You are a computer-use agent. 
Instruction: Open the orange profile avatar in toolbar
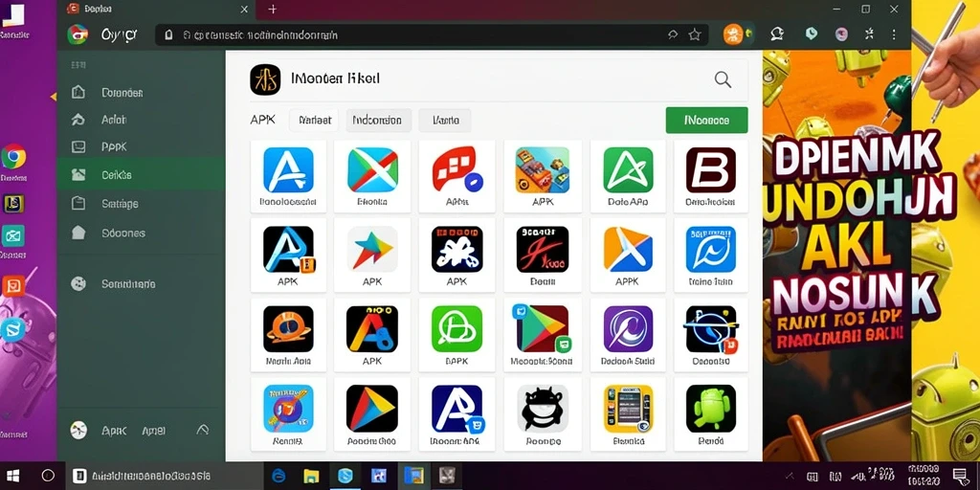pyautogui.click(x=733, y=34)
